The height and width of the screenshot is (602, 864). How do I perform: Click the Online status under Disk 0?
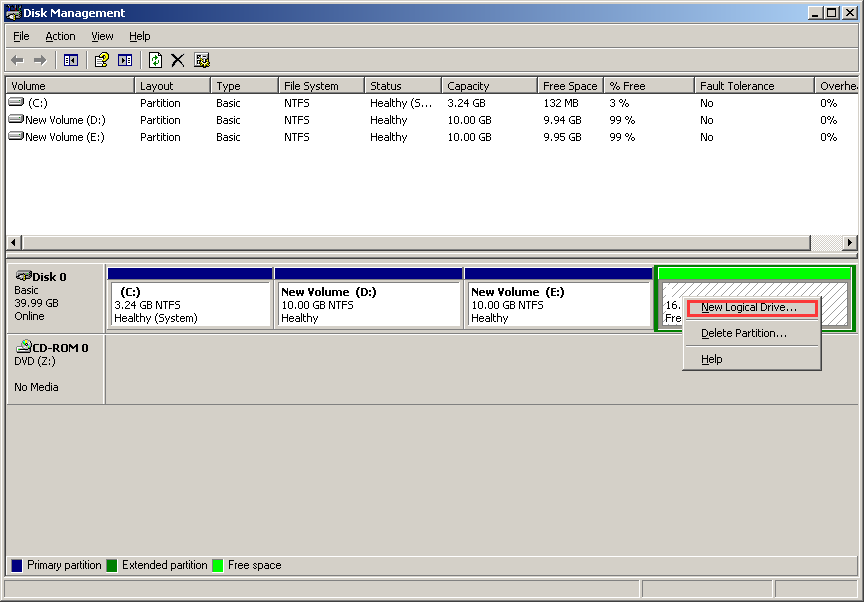(29, 316)
